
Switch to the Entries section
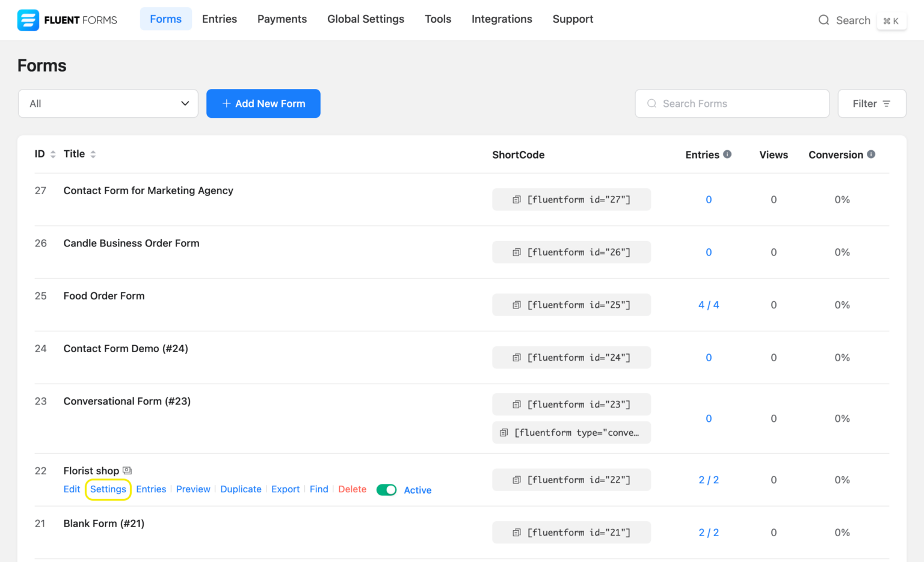pyautogui.click(x=219, y=19)
